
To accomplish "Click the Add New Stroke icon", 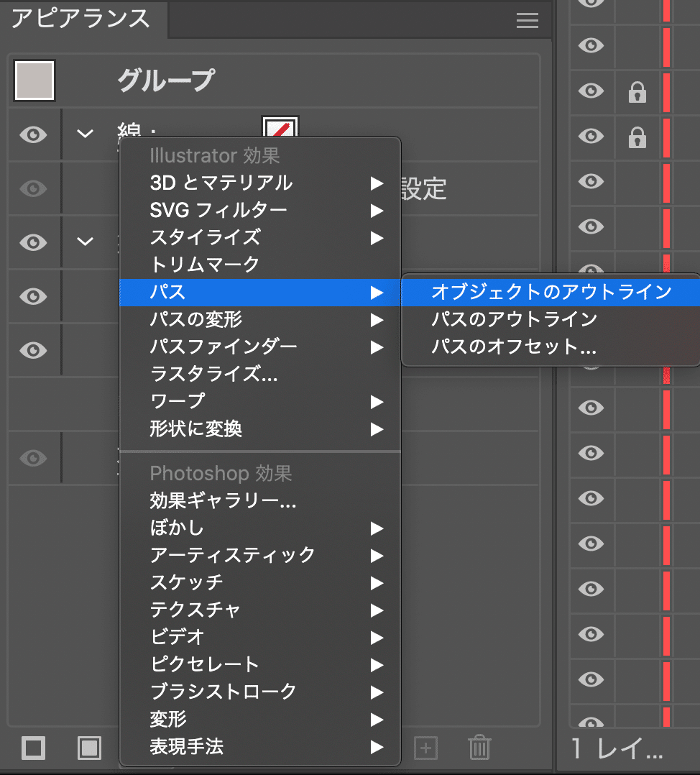I will click(34, 748).
